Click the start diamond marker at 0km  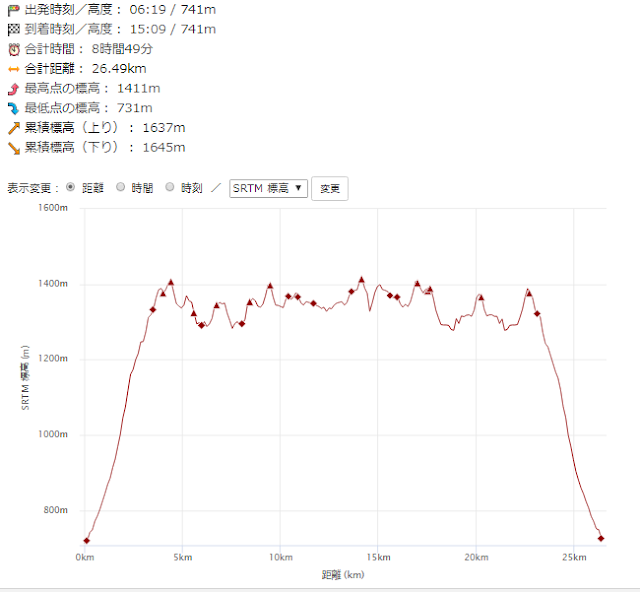87,541
